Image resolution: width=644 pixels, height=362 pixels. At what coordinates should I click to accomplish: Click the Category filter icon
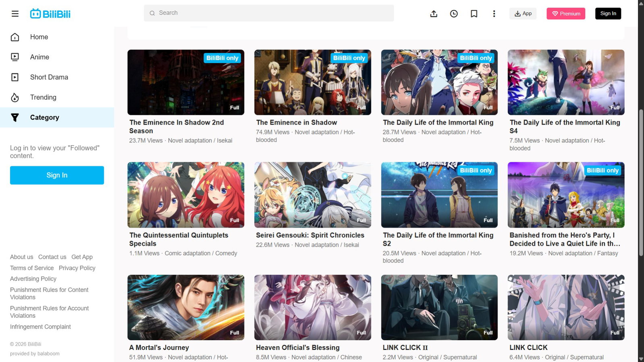coord(15,117)
